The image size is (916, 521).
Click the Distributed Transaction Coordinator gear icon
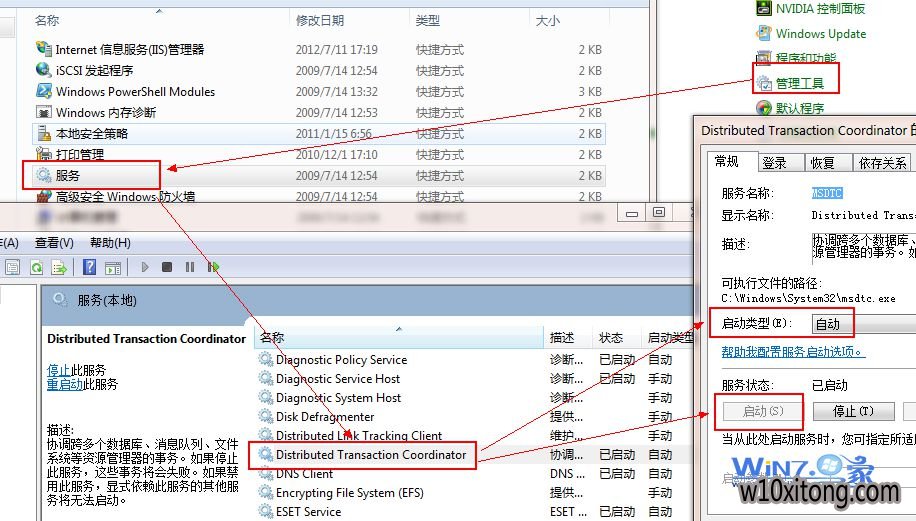266,454
